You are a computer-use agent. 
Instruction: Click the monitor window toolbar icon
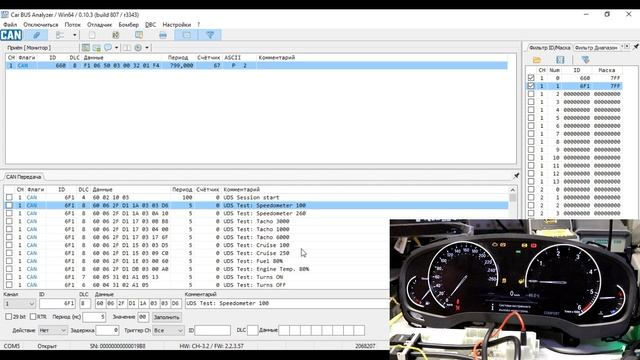tap(139, 35)
